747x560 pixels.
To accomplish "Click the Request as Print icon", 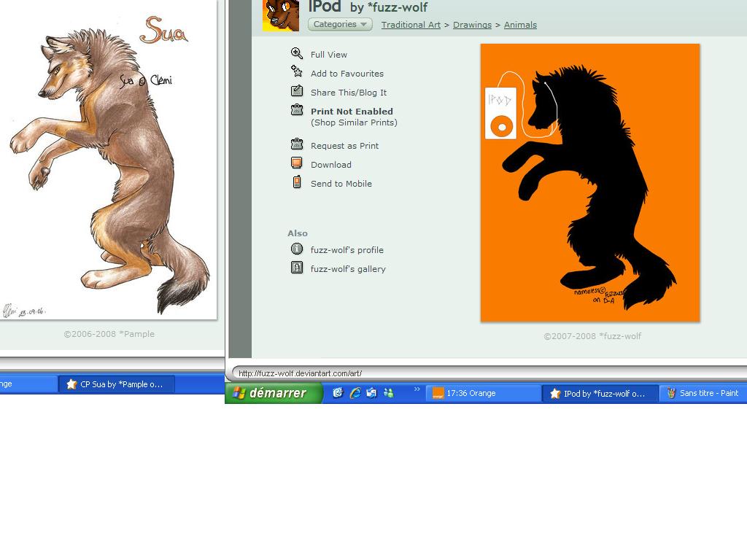I will (297, 144).
